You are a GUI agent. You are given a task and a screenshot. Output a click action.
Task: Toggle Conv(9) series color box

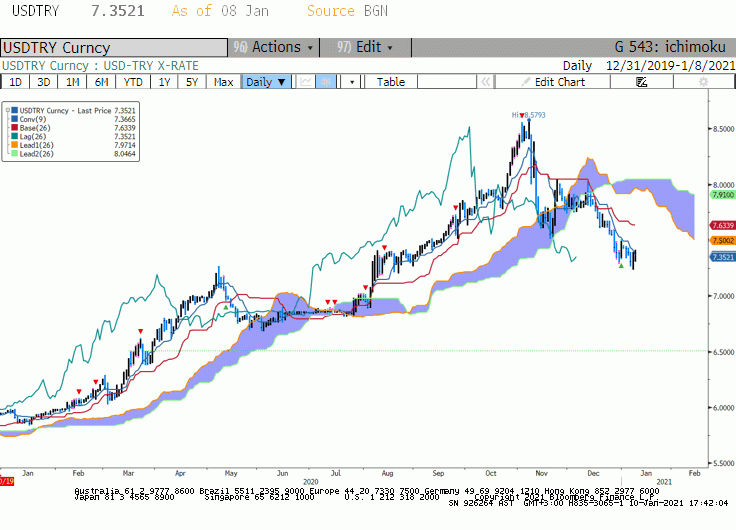click(15, 119)
